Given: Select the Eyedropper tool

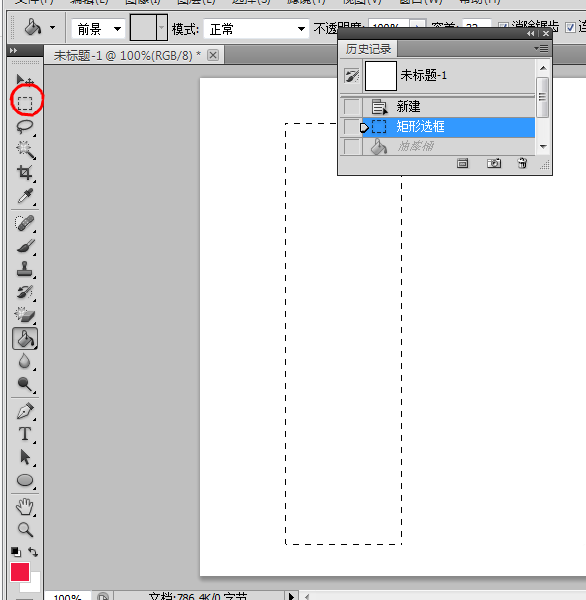Looking at the screenshot, I should click(25, 196).
